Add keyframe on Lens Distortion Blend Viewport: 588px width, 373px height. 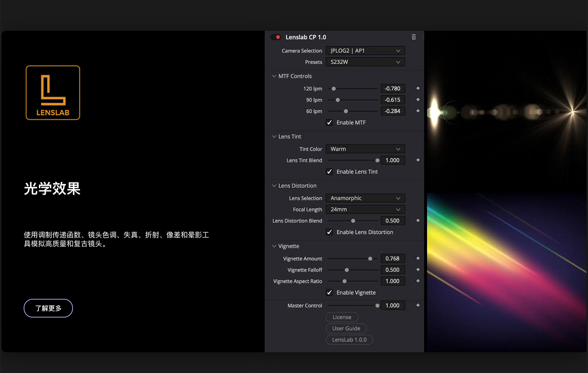(x=418, y=220)
